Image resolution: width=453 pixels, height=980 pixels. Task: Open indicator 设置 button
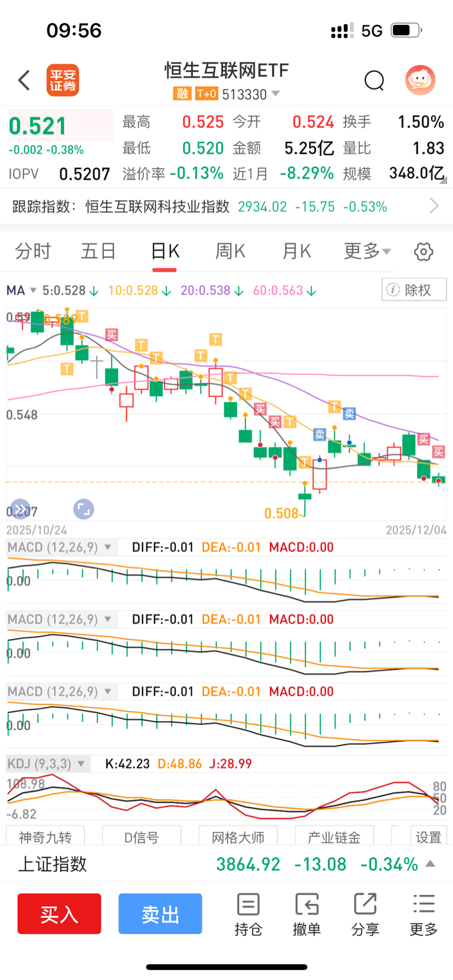click(428, 837)
